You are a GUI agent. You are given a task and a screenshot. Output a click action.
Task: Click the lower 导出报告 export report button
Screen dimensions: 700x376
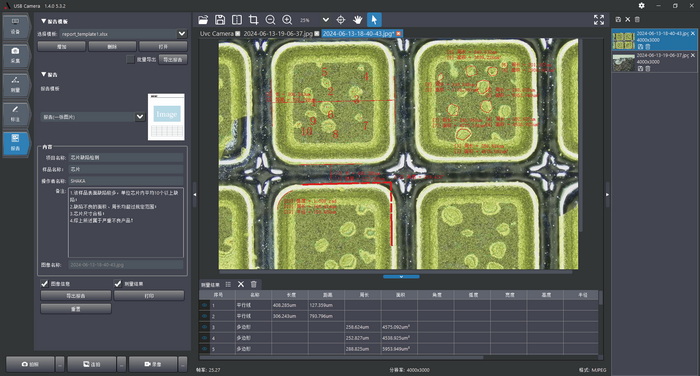(75, 296)
